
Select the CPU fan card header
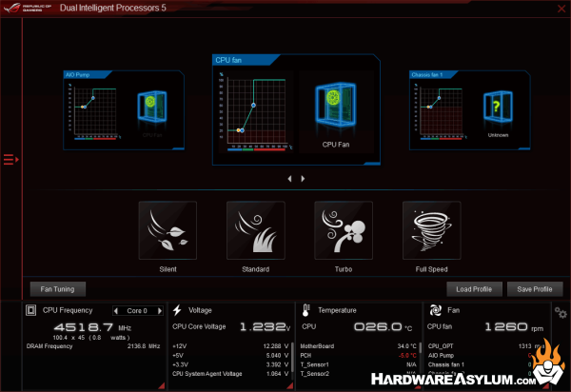(246, 60)
